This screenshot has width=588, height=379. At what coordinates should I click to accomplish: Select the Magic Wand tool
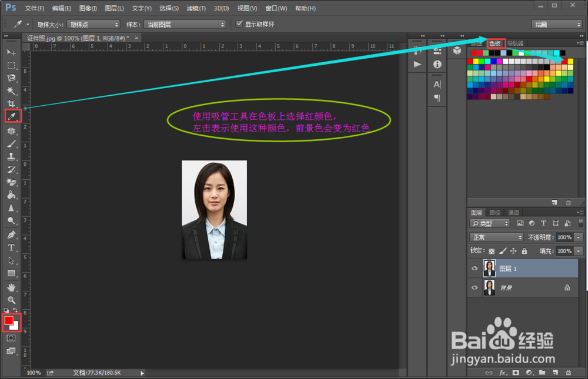point(11,90)
